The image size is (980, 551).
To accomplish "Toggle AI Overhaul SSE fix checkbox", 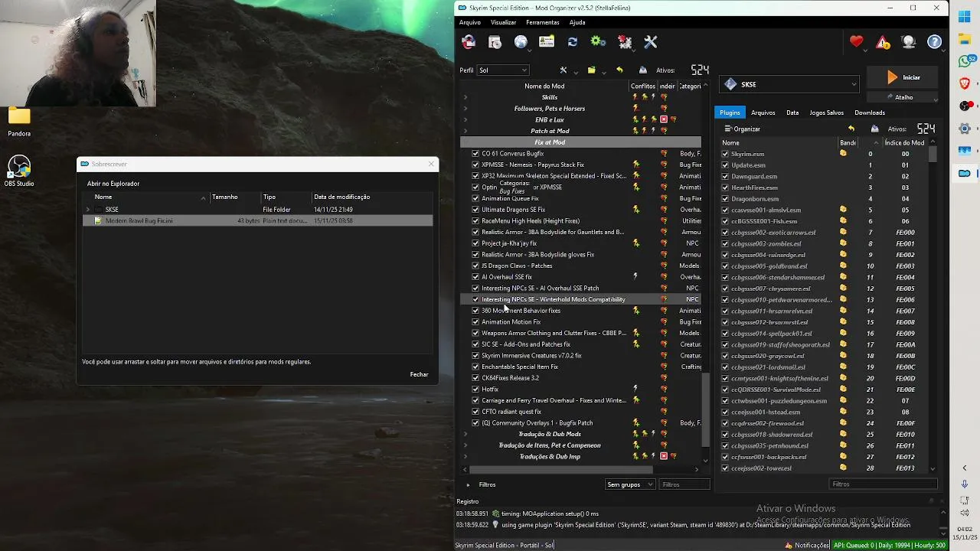I will pos(475,277).
